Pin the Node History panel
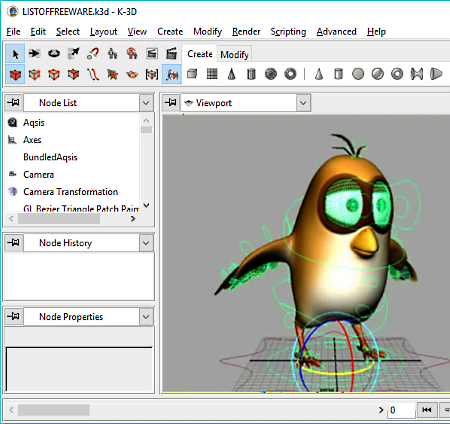The image size is (450, 424). click(14, 243)
